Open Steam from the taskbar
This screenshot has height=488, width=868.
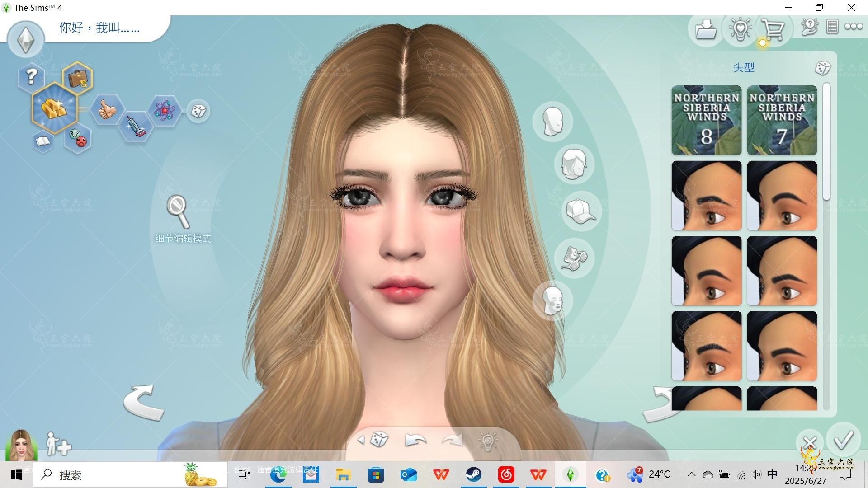pyautogui.click(x=473, y=475)
